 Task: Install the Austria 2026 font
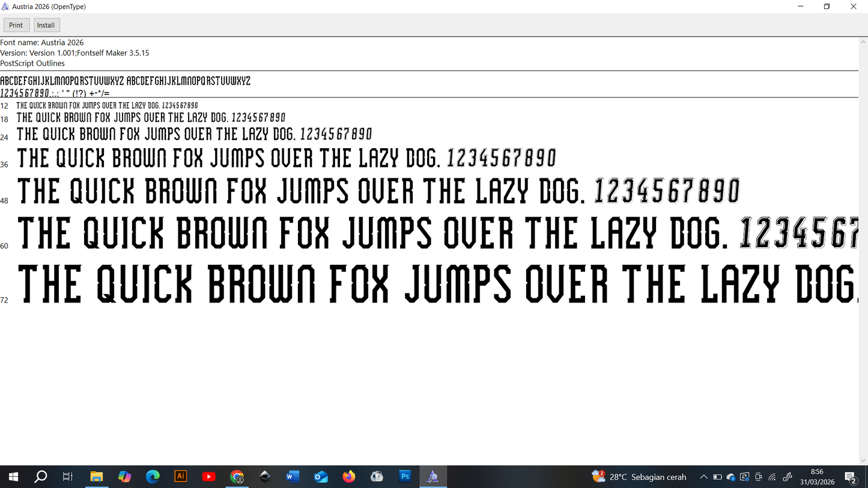click(46, 25)
